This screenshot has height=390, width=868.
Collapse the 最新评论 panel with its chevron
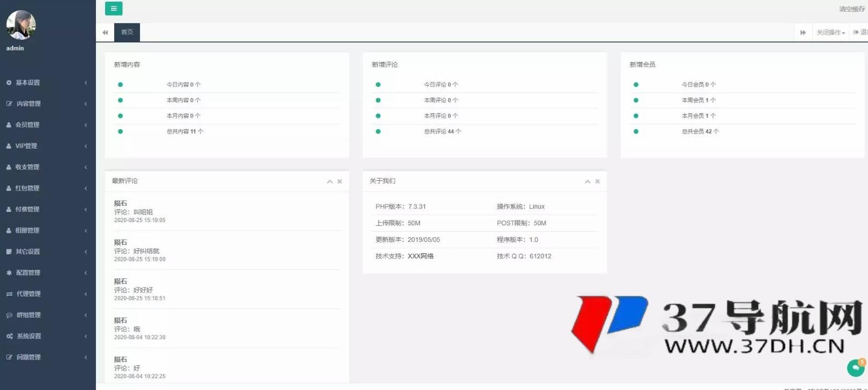point(330,181)
